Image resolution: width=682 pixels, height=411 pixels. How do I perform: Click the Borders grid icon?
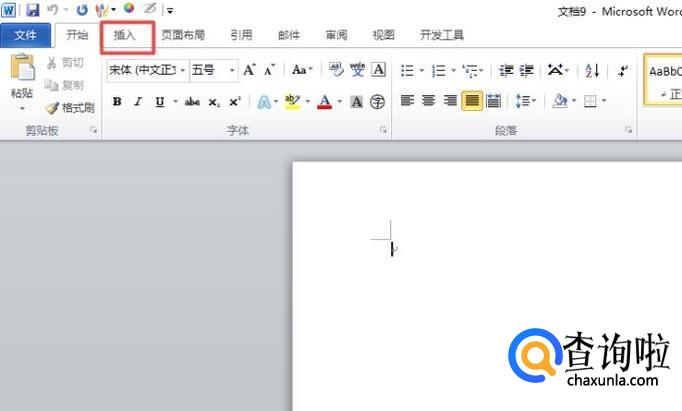pos(590,101)
